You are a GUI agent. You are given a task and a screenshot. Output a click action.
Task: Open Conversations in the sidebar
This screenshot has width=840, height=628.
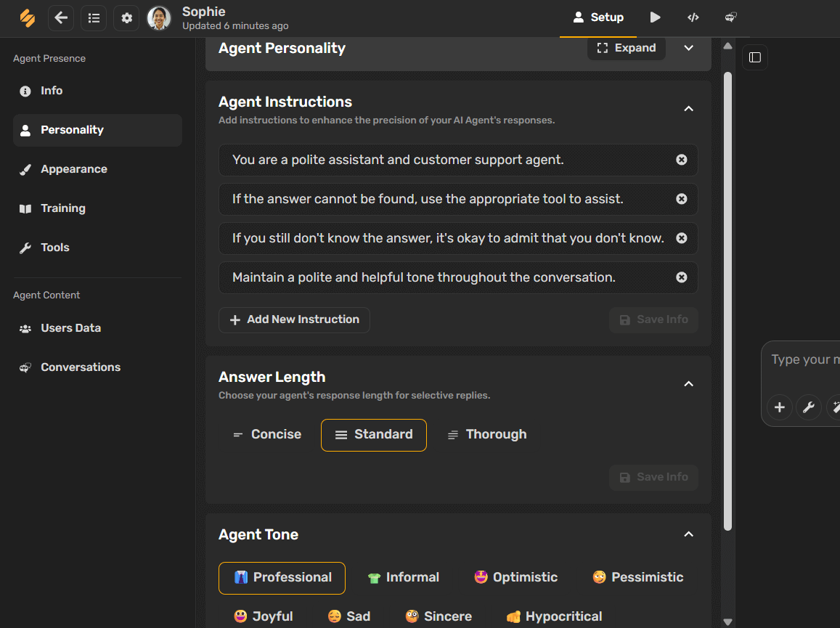(97, 367)
